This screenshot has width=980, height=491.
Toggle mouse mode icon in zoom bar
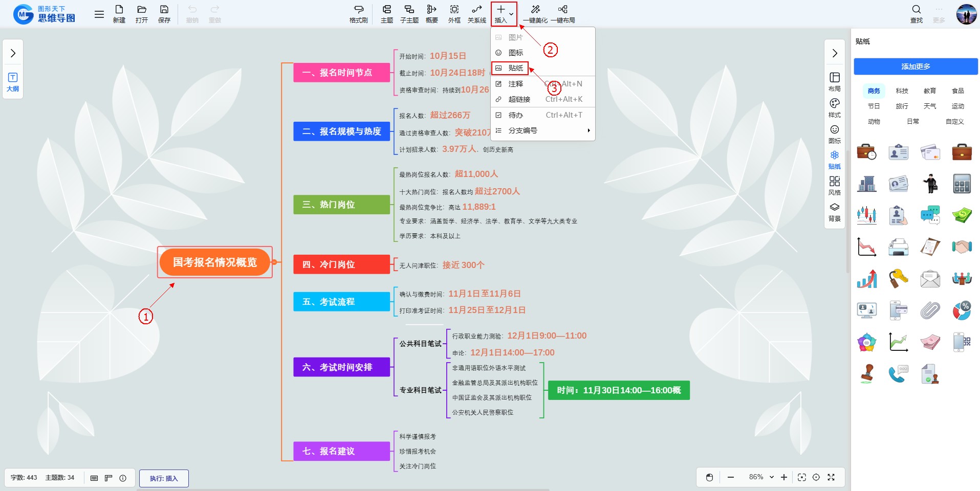click(x=709, y=477)
